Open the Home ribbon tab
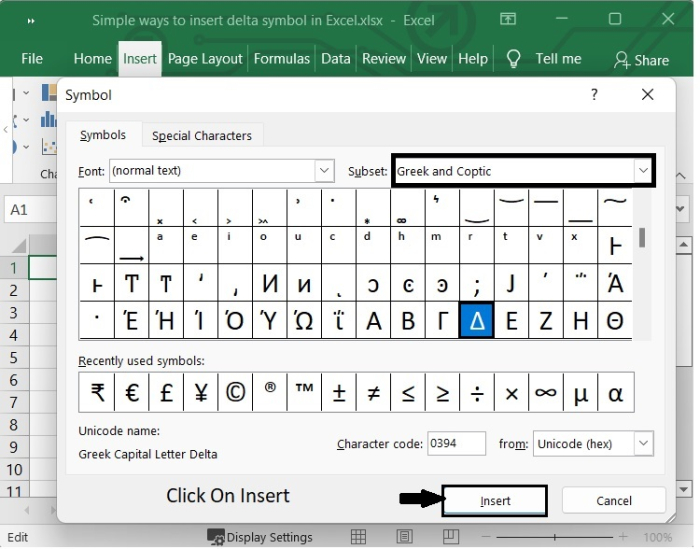The height and width of the screenshot is (549, 700). click(93, 59)
